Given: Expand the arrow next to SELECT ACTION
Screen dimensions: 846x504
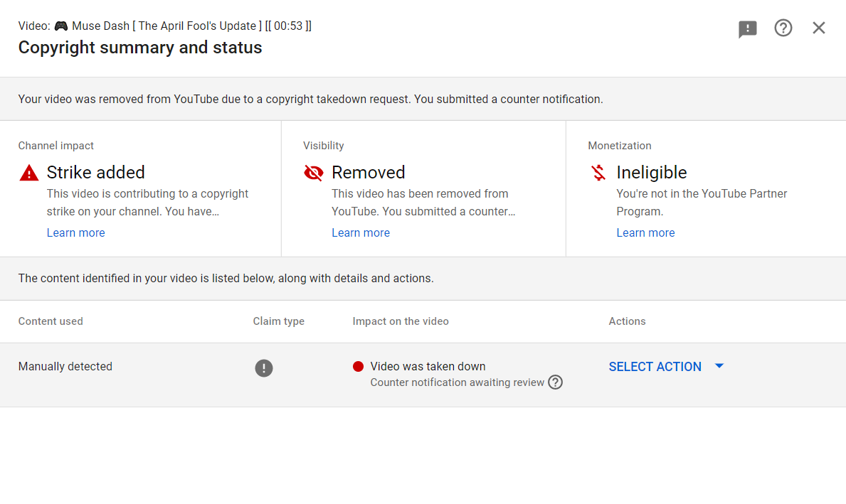Looking at the screenshot, I should point(719,366).
